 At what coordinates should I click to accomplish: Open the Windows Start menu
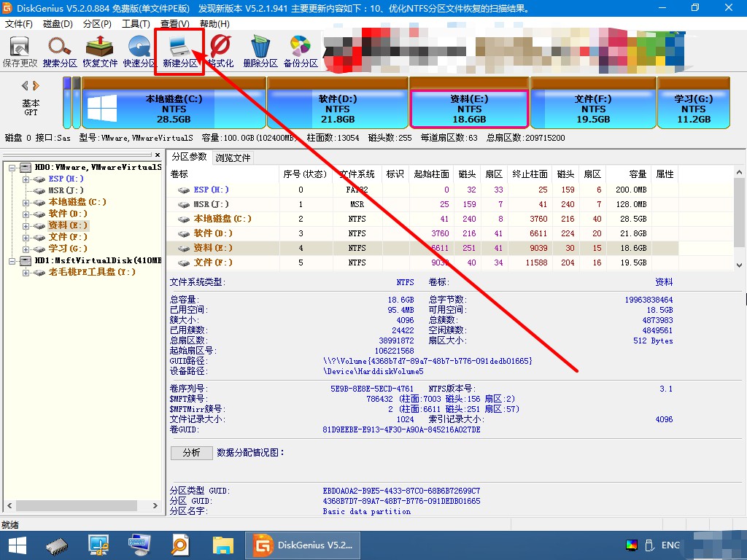point(18,545)
